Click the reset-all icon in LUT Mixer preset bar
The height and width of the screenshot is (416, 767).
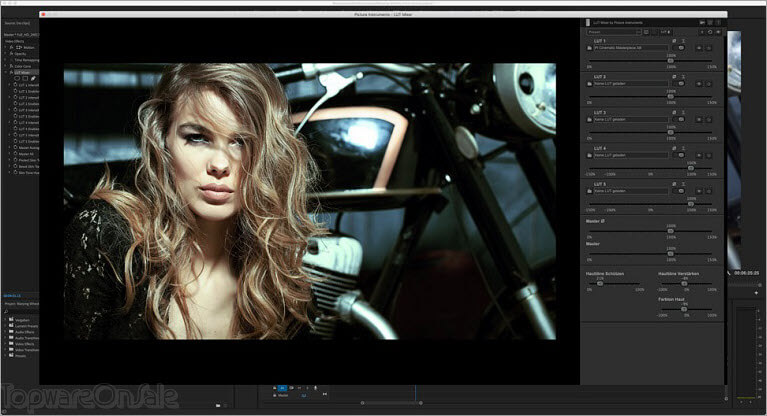click(x=710, y=32)
